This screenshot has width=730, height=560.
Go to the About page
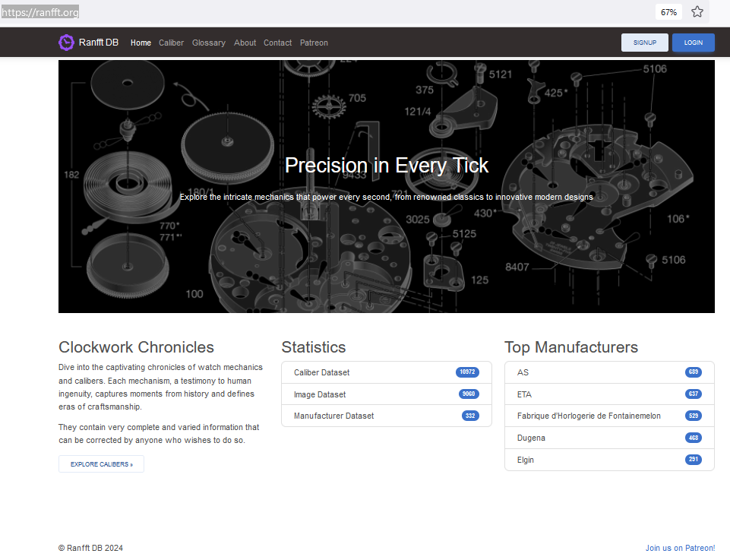point(245,43)
